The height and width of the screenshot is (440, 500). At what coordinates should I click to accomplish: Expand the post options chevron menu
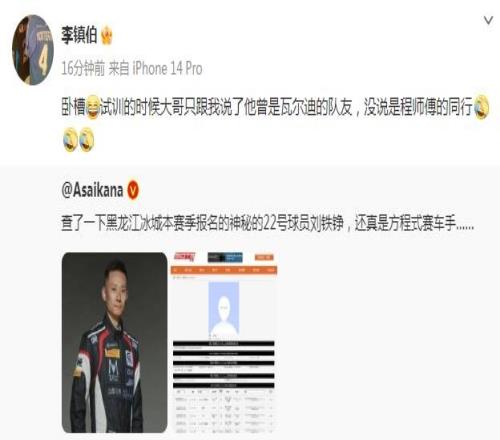pos(488,21)
